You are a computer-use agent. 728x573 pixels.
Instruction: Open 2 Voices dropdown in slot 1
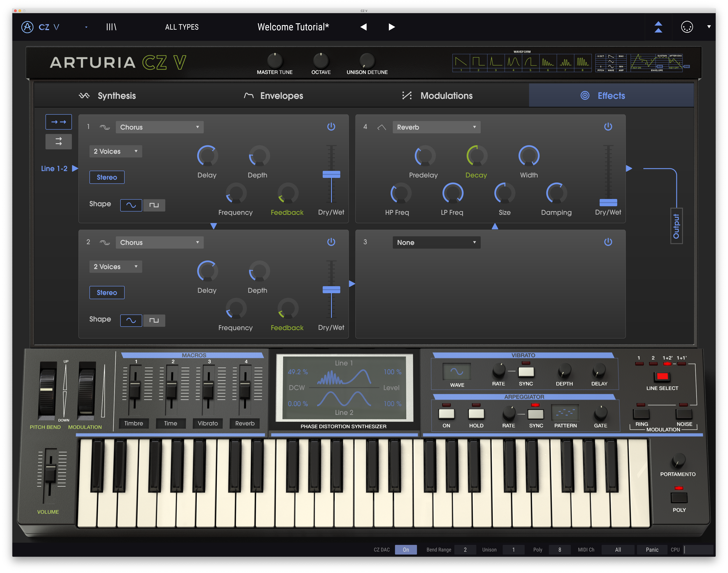[116, 151]
